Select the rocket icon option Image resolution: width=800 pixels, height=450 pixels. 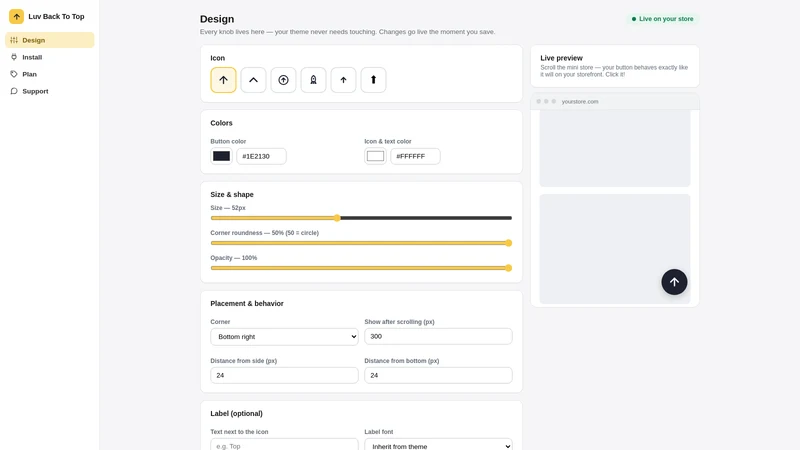pyautogui.click(x=313, y=80)
